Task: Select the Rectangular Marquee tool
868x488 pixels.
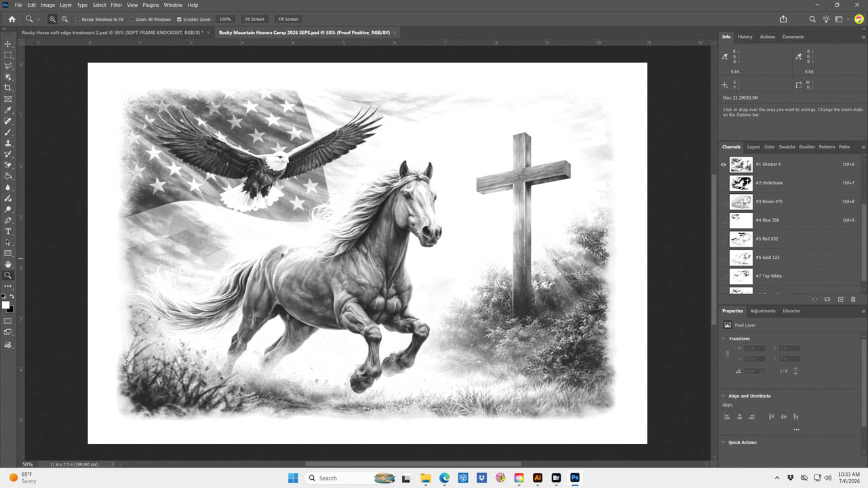Action: pos(8,55)
